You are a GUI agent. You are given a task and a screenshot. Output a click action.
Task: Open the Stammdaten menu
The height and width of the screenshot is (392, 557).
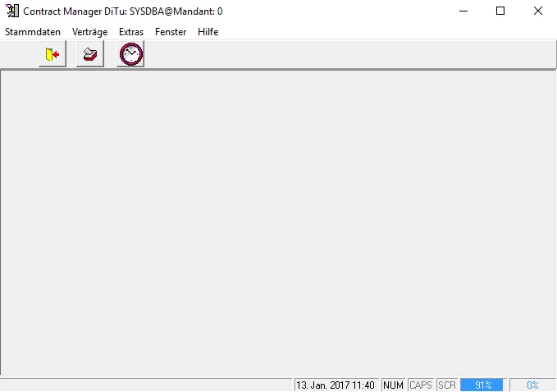(33, 32)
